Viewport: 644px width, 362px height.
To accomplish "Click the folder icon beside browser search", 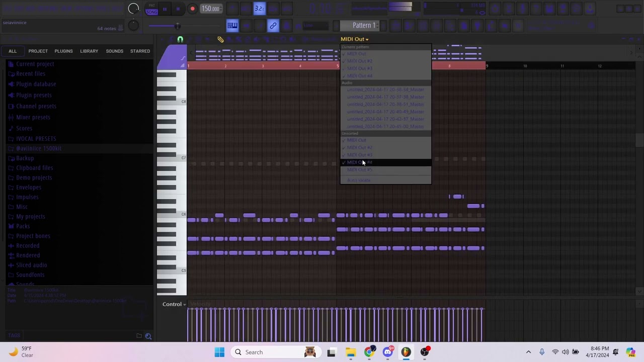I will pos(139,336).
